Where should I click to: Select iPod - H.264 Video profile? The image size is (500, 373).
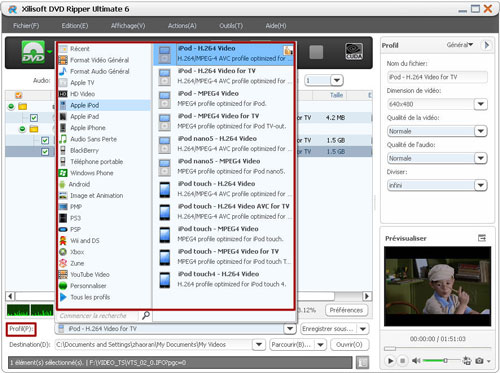pos(223,54)
